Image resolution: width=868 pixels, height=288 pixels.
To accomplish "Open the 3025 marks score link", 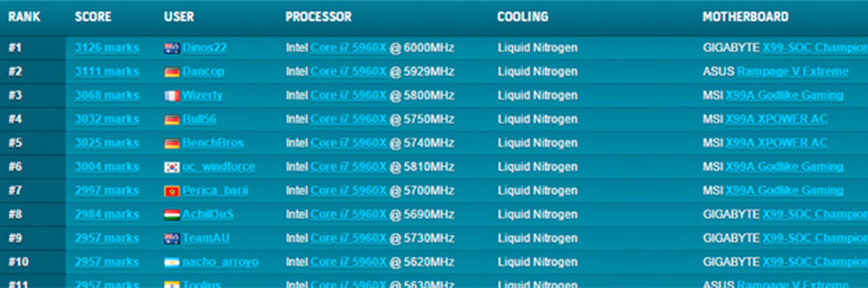I will tap(107, 143).
